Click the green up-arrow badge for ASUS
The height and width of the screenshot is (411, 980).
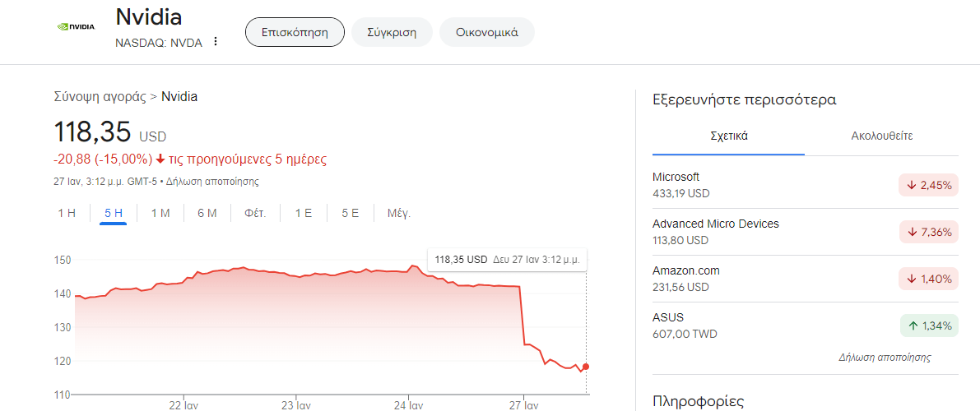929,326
